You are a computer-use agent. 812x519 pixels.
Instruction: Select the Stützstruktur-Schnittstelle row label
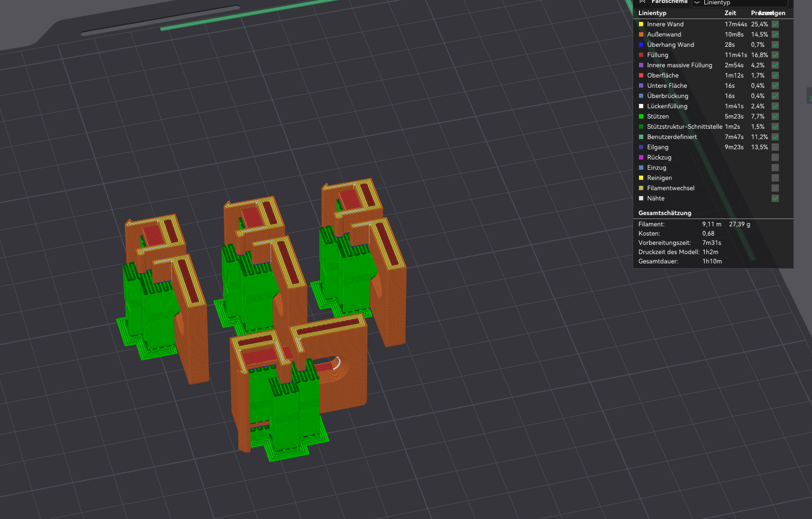coord(684,126)
